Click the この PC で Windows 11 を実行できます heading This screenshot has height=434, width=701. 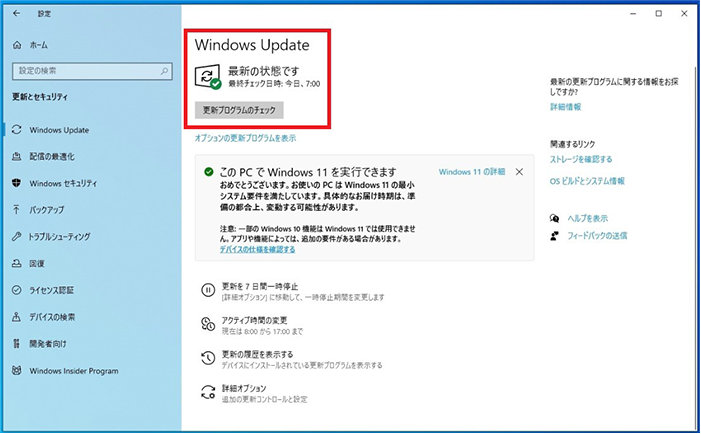[308, 172]
